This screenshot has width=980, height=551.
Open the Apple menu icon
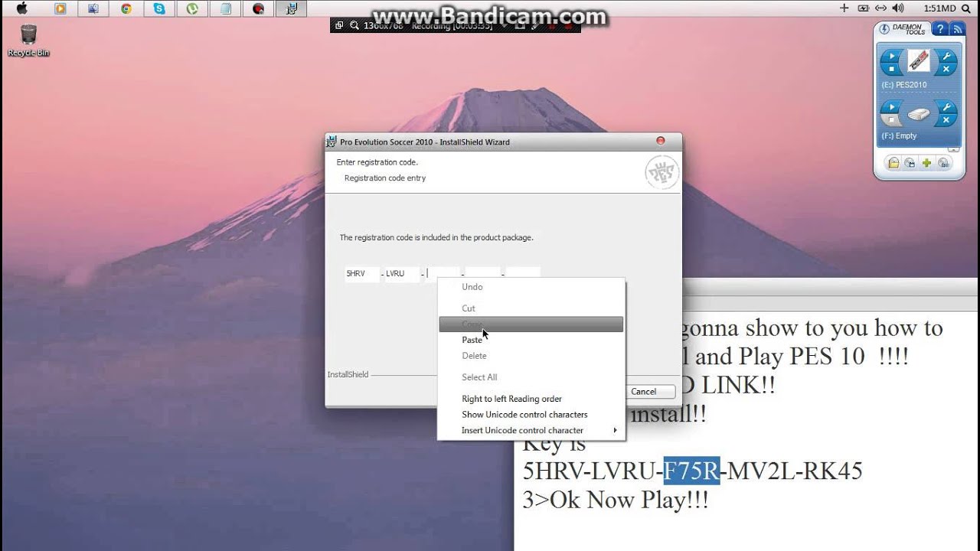(21, 8)
